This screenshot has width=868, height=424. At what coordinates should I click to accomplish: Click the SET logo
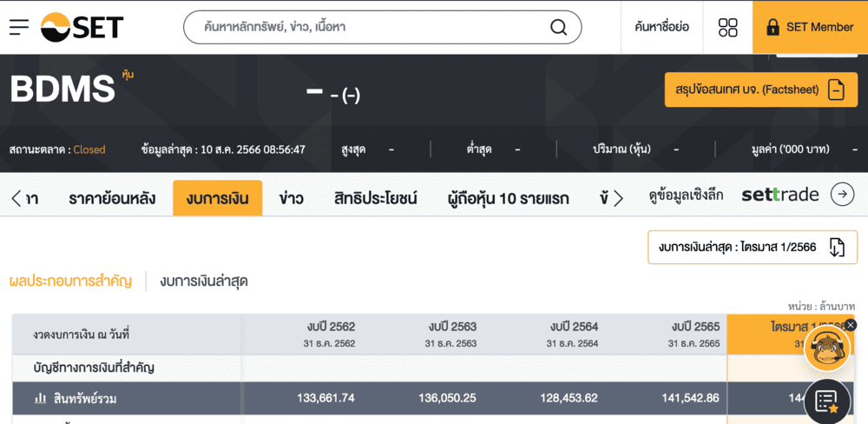click(x=82, y=27)
